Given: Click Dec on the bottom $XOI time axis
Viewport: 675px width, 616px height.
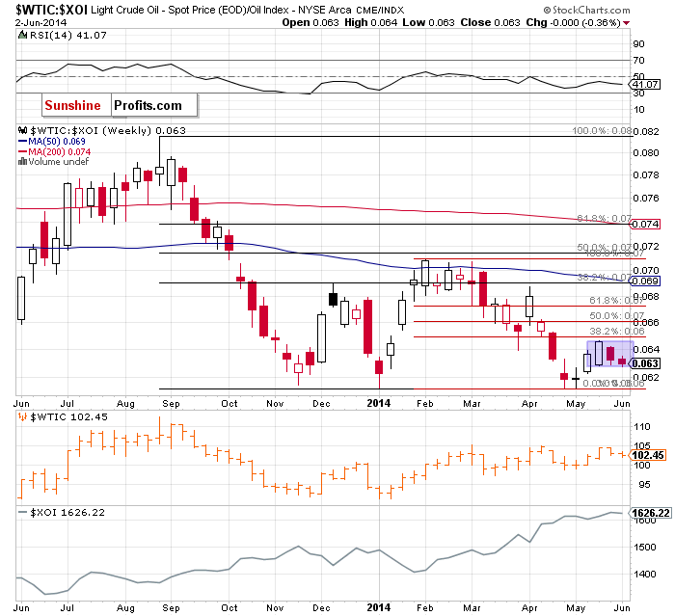Looking at the screenshot, I should (x=321, y=608).
